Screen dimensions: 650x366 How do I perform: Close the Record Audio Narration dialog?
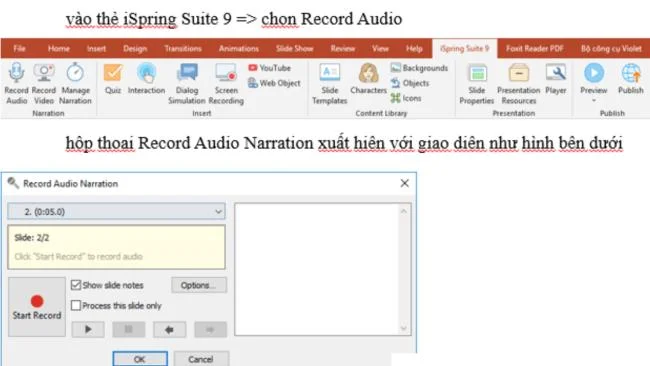(x=405, y=183)
